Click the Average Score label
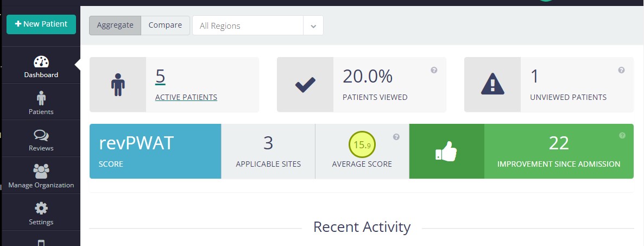644x246 pixels. [362, 164]
